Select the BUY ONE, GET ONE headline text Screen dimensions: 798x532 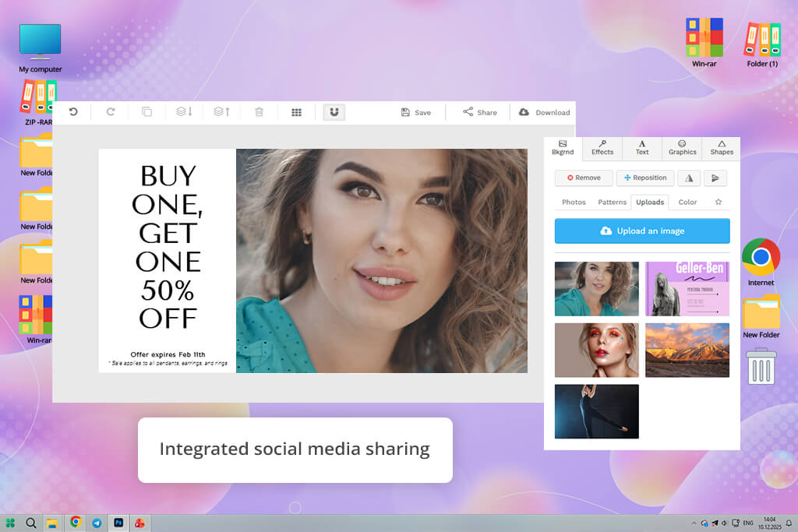168,247
